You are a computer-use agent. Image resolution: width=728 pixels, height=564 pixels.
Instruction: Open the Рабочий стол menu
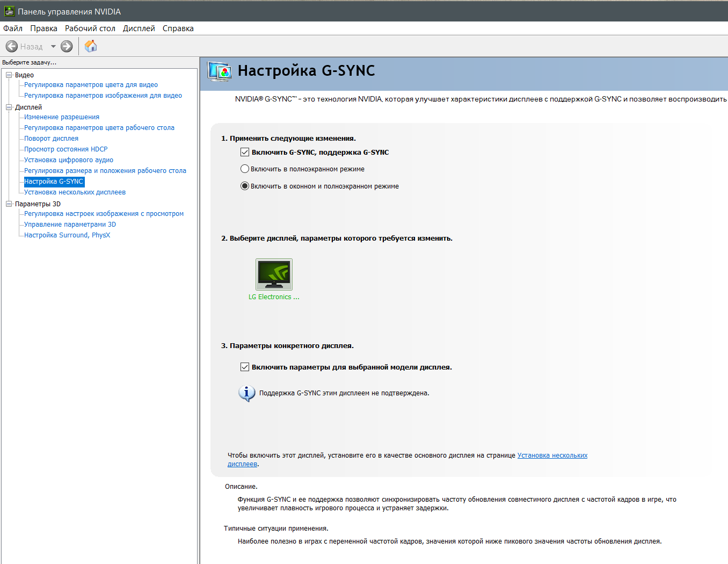(90, 28)
